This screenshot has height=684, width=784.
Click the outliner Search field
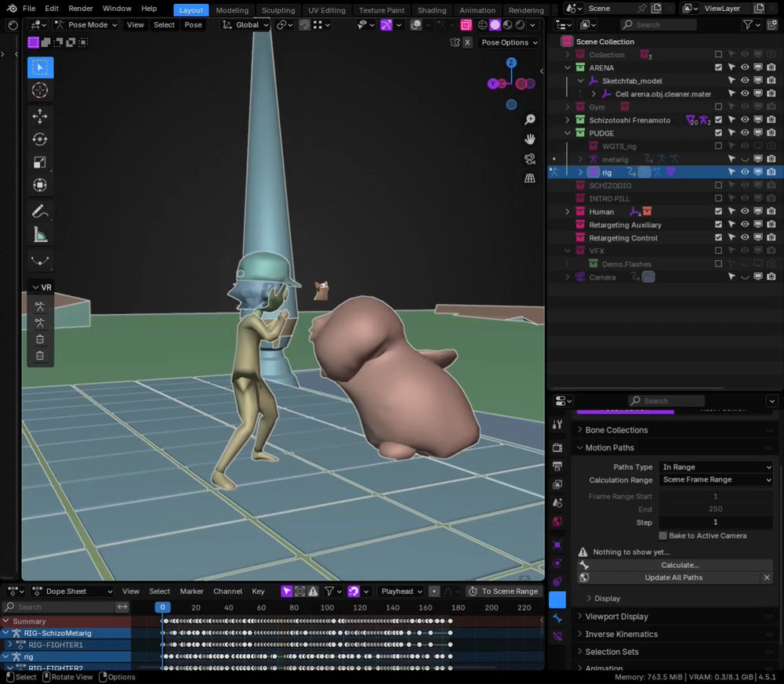[658, 24]
